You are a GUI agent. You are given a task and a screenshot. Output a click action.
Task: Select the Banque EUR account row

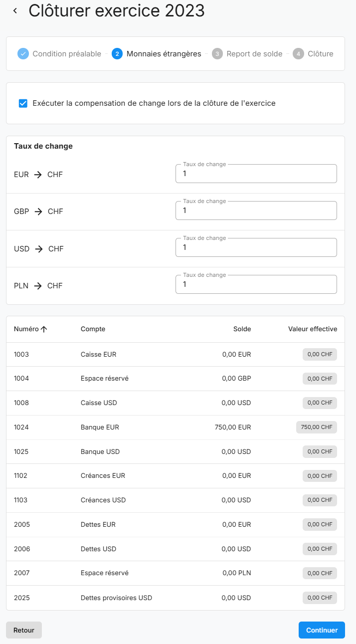100,428
